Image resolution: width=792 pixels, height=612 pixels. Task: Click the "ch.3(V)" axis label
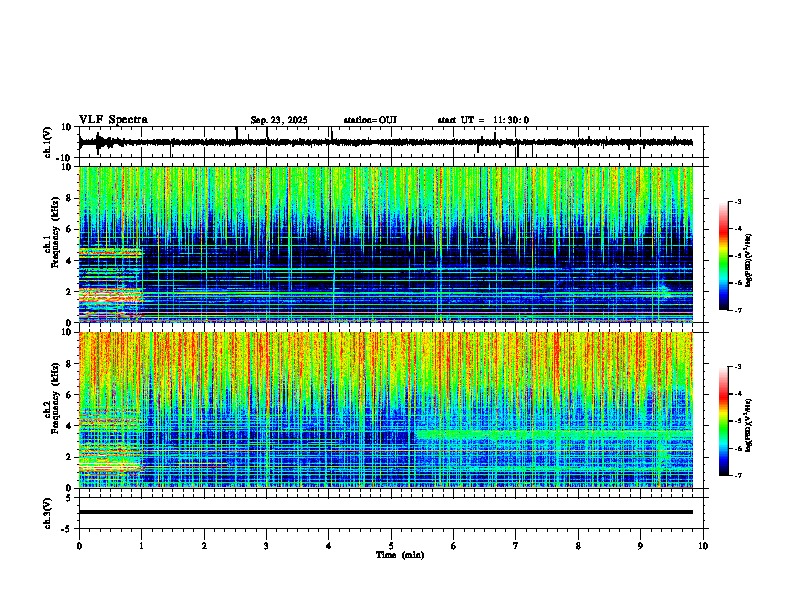pos(48,513)
